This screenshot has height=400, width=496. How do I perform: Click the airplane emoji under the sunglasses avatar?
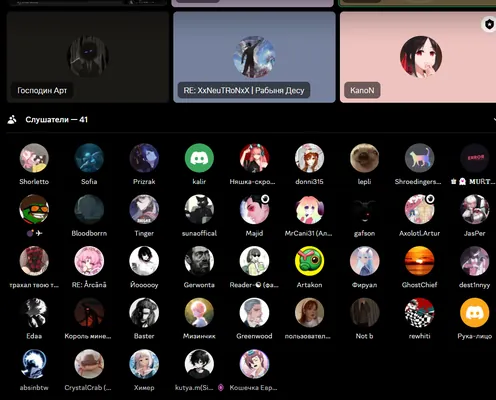39,233
